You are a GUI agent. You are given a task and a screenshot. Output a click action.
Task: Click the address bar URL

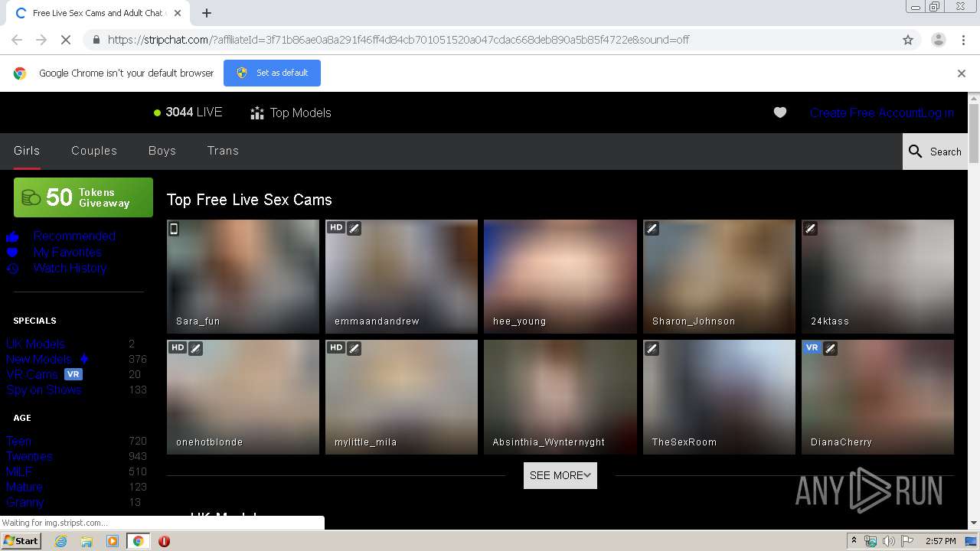[x=398, y=40]
